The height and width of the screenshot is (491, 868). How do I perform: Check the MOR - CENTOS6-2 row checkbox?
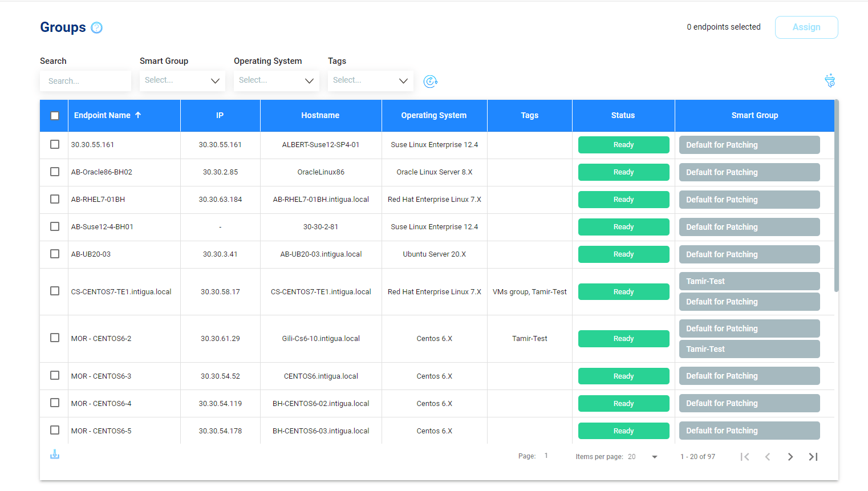point(54,338)
